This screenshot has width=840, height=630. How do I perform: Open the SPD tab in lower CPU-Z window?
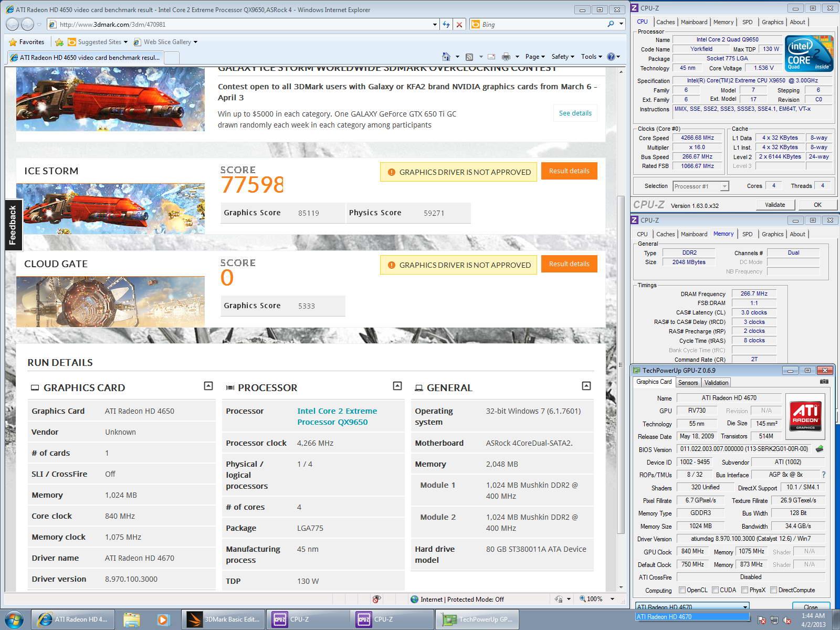pos(747,234)
